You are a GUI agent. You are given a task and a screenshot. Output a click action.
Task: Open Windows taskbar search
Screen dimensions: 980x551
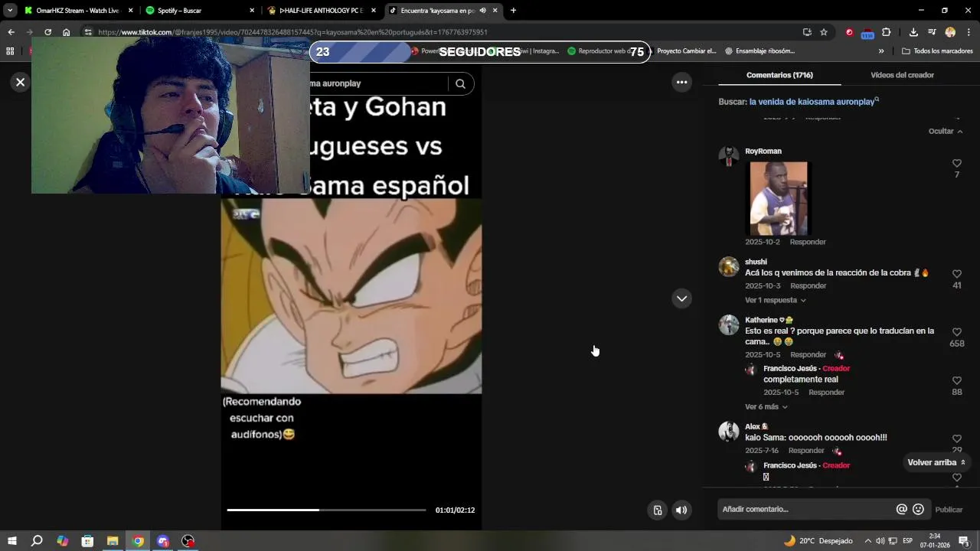(x=37, y=541)
